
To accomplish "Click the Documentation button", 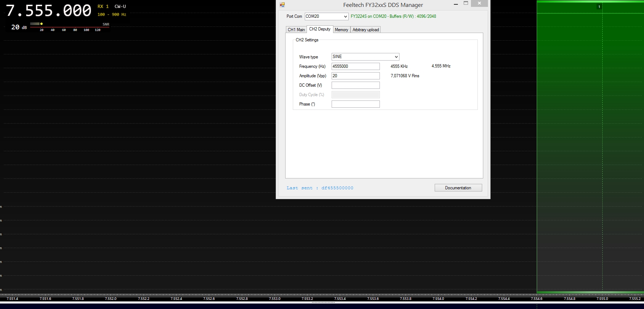I will coord(458,188).
